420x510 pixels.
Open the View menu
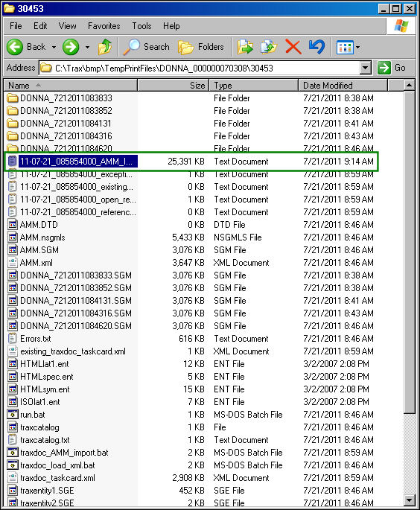[x=67, y=26]
